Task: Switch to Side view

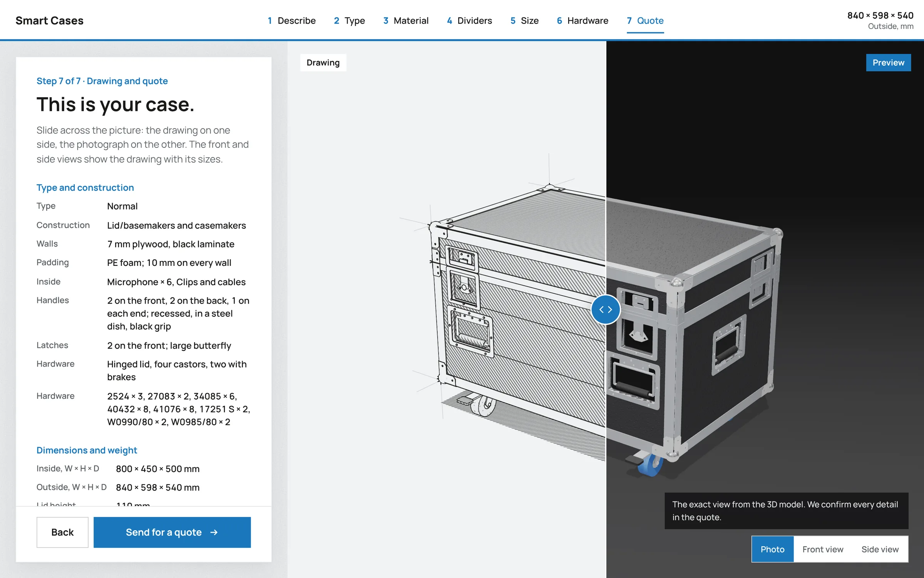Action: click(x=880, y=549)
